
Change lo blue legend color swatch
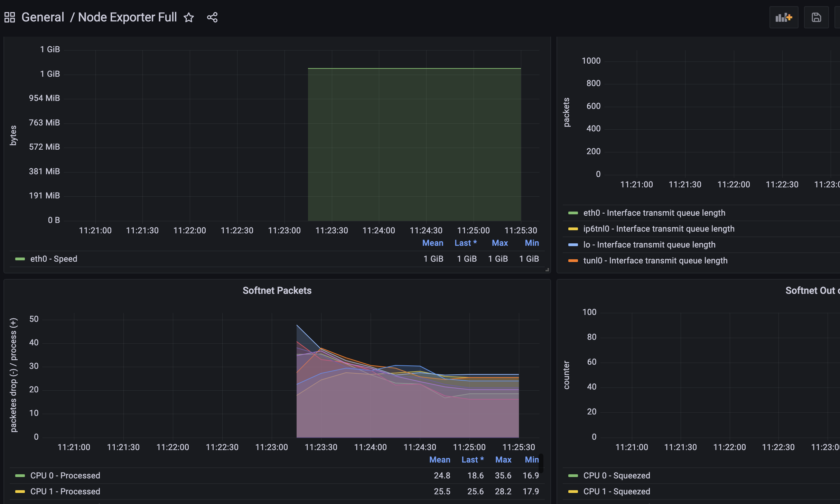point(573,245)
